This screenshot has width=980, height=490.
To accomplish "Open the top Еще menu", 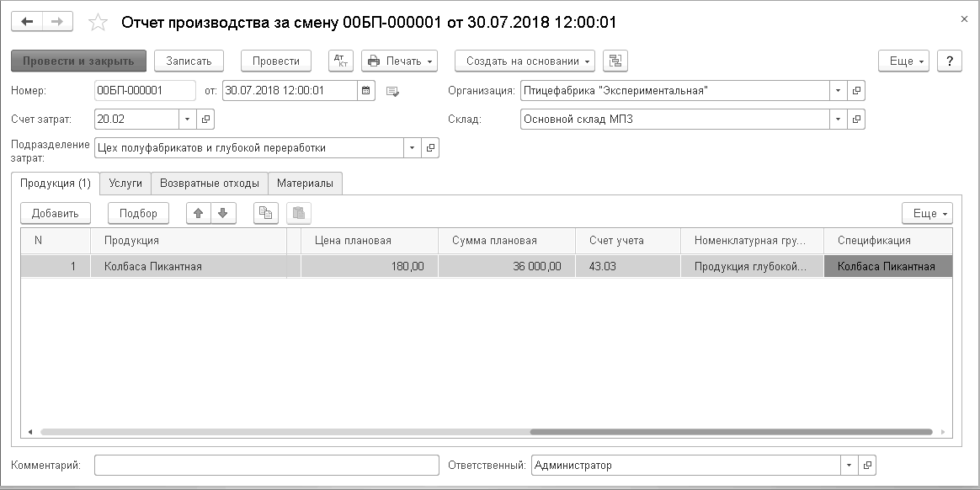I will 903,61.
